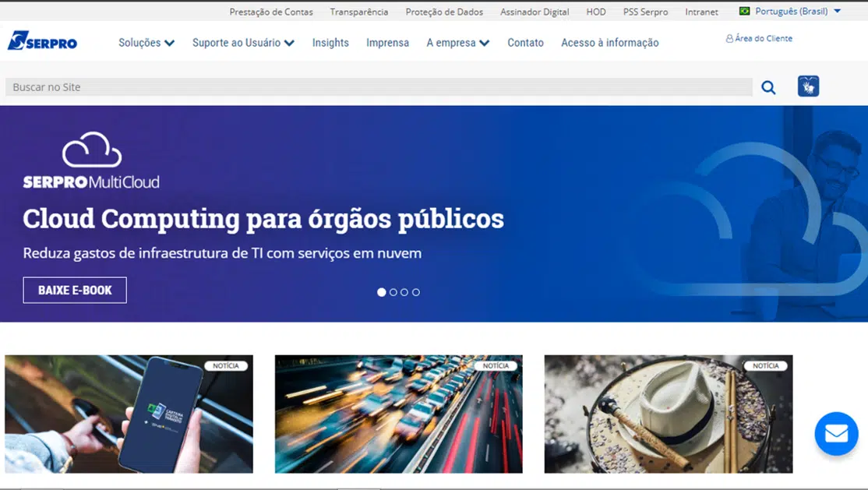
Task: Open the Transparência link
Action: pyautogui.click(x=358, y=12)
